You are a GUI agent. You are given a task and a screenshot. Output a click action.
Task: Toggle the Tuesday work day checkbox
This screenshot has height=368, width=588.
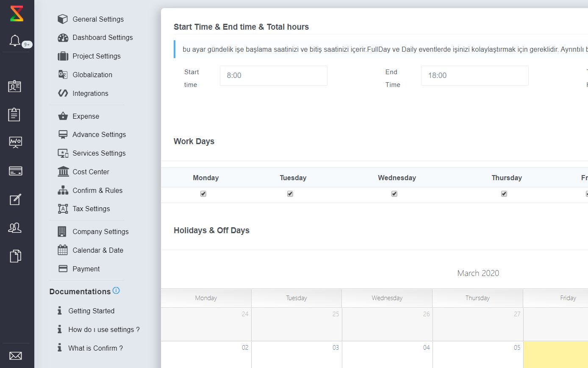[290, 194]
